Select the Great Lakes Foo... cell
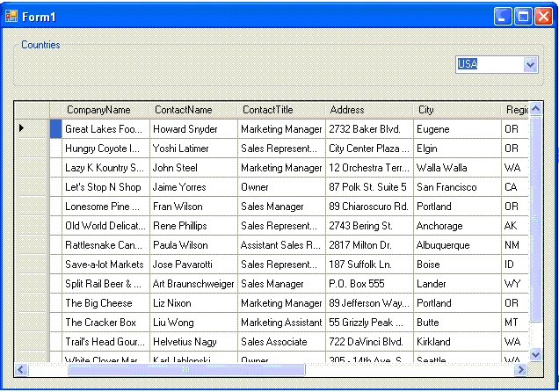The width and height of the screenshot is (559, 392). pyautogui.click(x=105, y=129)
